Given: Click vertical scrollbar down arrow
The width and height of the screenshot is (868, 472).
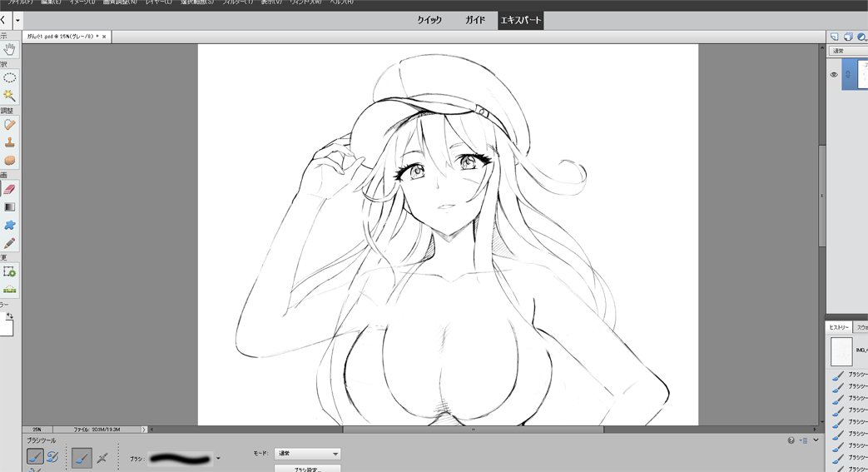Looking at the screenshot, I should pyautogui.click(x=822, y=422).
